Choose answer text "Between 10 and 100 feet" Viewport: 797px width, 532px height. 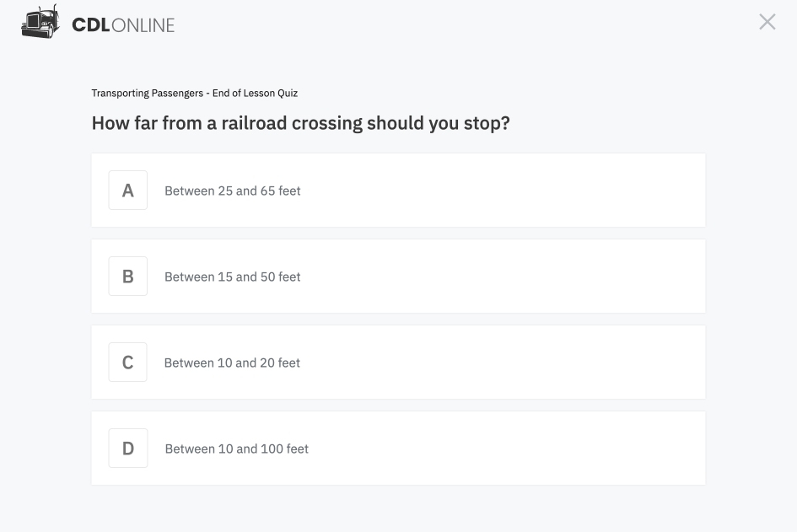click(x=237, y=449)
